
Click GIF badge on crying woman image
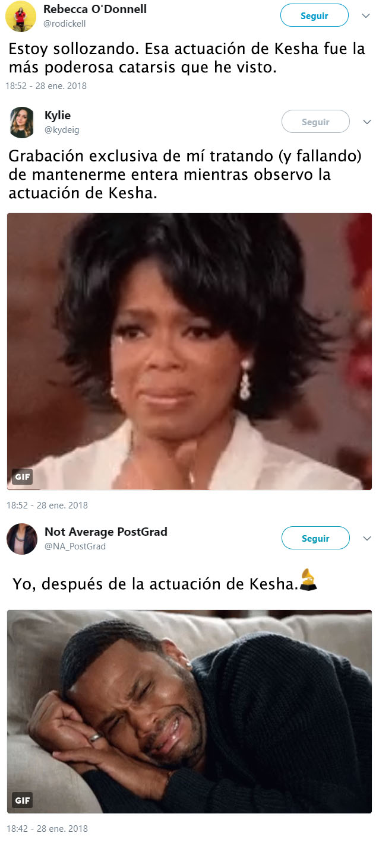(x=23, y=476)
